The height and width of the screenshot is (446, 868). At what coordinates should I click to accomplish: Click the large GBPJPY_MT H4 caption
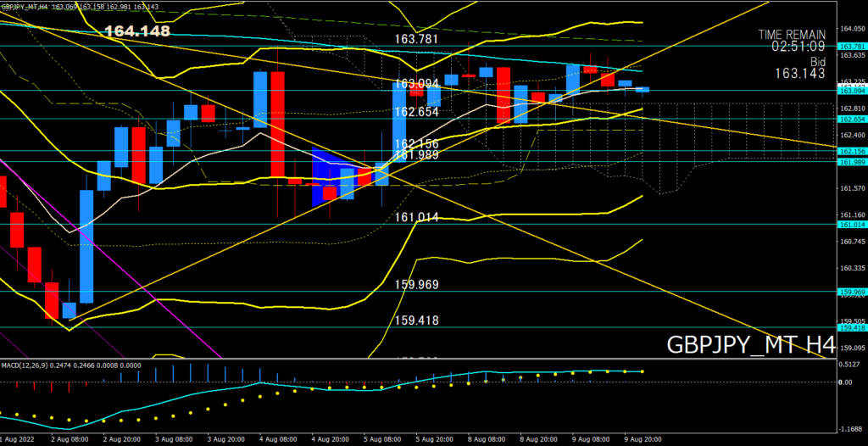point(751,344)
